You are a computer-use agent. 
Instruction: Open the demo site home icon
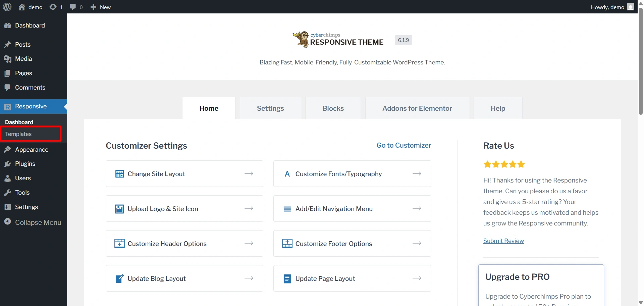tap(22, 7)
